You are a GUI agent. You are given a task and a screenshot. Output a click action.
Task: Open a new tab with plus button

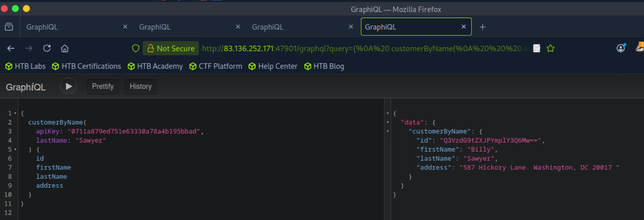pyautogui.click(x=482, y=27)
